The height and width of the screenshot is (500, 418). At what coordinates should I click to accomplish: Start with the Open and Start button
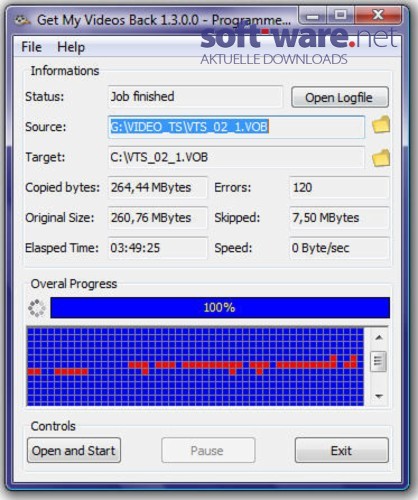point(74,450)
